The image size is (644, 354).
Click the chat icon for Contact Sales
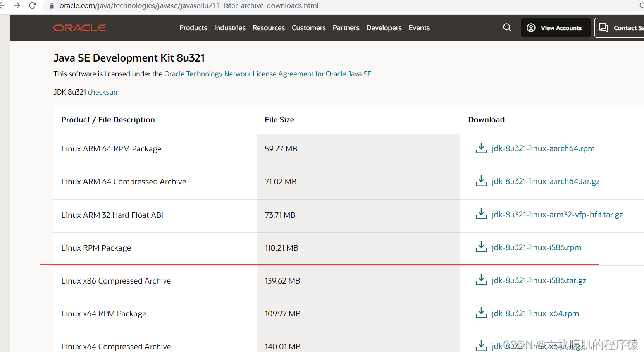(603, 27)
